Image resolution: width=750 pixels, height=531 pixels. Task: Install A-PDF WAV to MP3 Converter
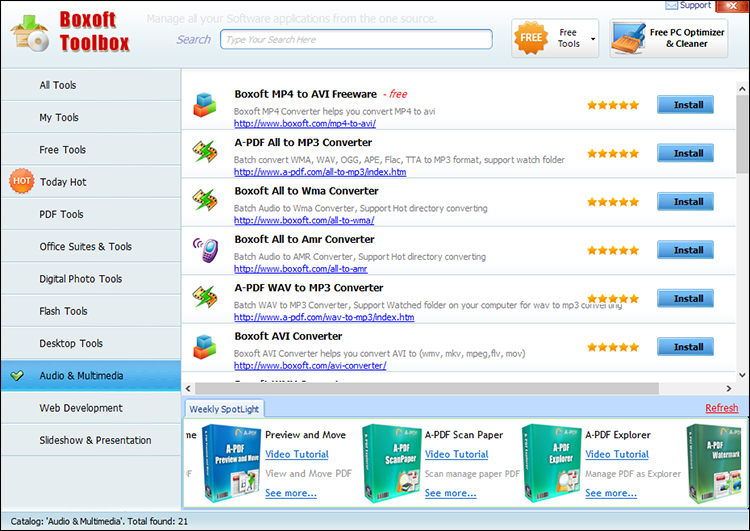(685, 298)
